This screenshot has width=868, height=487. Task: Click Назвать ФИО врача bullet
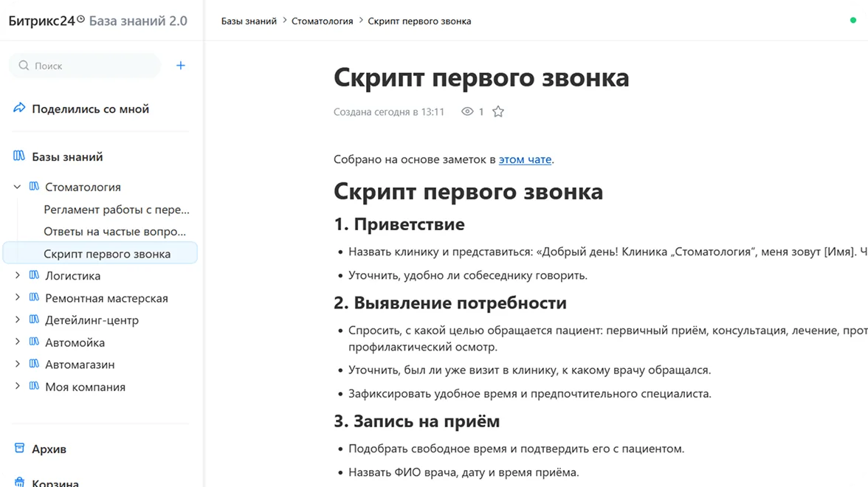[x=464, y=472]
